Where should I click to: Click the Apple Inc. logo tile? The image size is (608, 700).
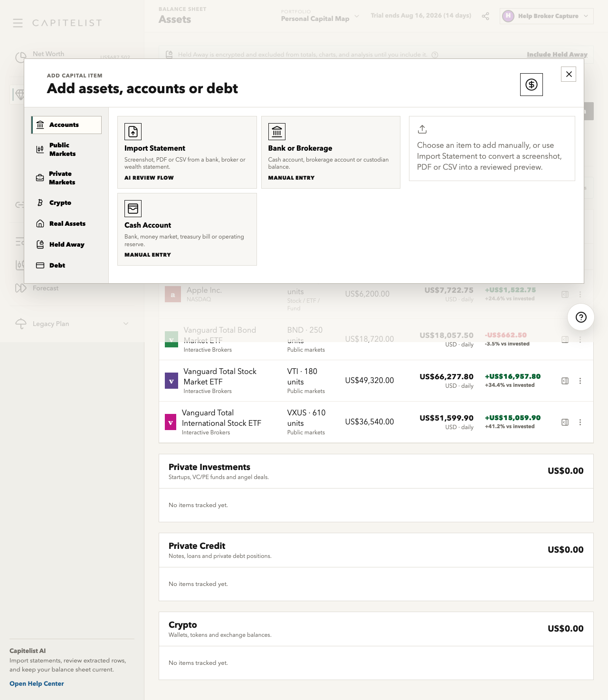coord(172,295)
